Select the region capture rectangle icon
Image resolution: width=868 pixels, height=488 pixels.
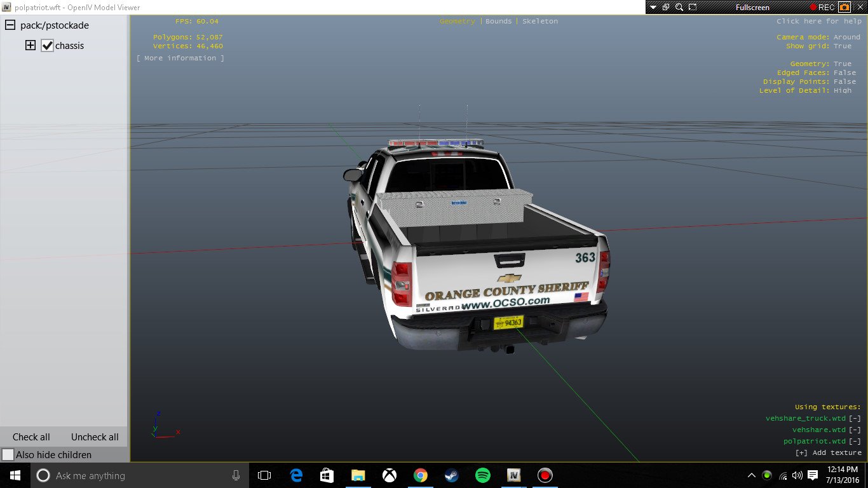click(693, 7)
